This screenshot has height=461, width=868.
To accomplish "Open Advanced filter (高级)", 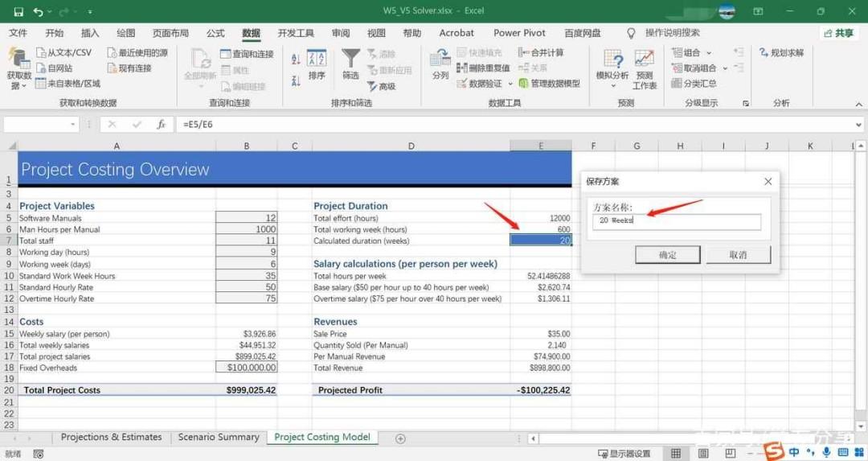I will click(382, 86).
